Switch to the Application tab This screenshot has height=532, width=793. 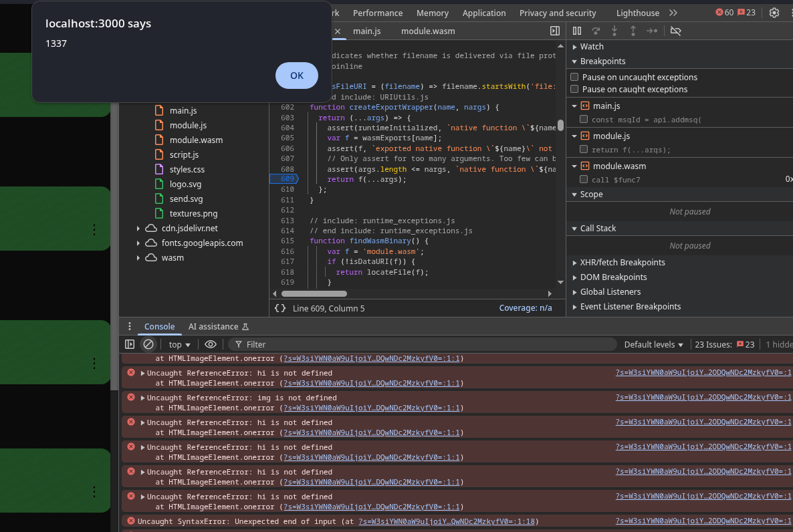pos(483,13)
